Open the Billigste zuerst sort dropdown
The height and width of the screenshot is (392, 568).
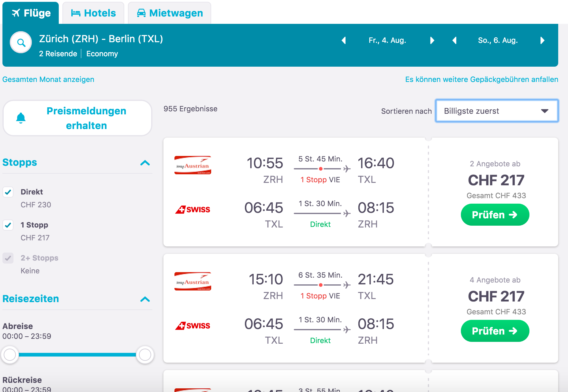(497, 111)
